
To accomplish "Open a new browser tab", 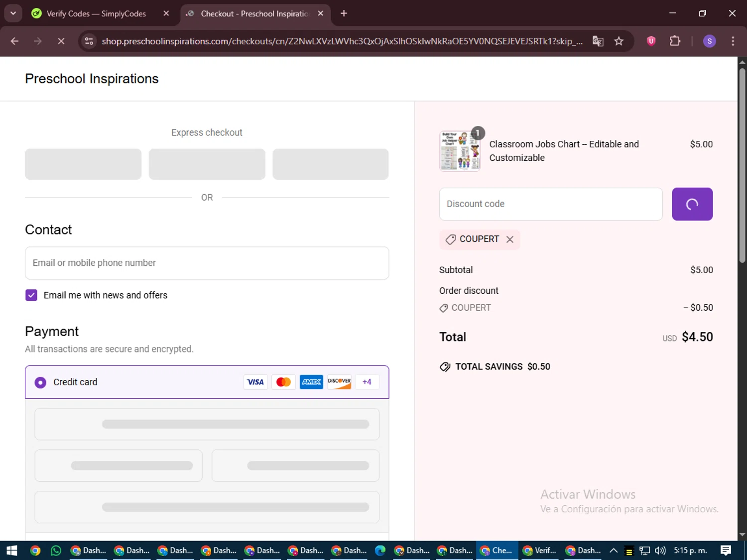I will click(344, 13).
